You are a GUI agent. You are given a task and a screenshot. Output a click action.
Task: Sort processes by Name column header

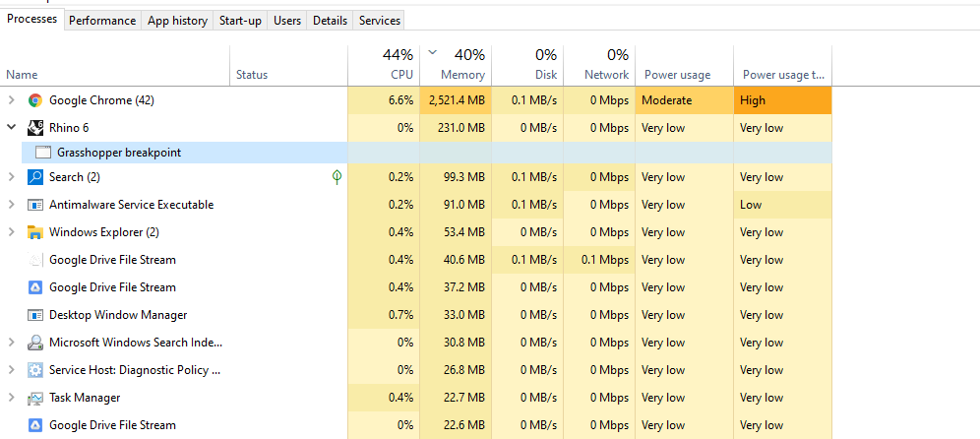click(115, 65)
